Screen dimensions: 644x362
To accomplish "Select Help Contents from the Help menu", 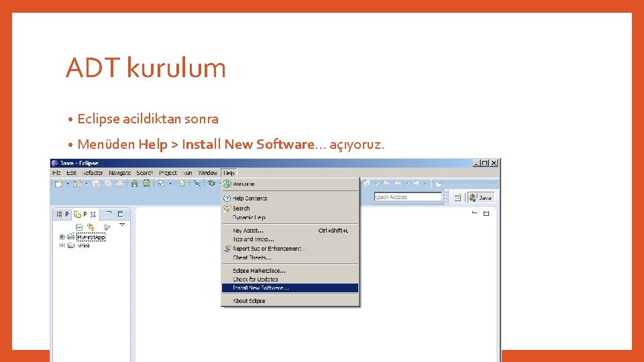I will click(x=290, y=198).
